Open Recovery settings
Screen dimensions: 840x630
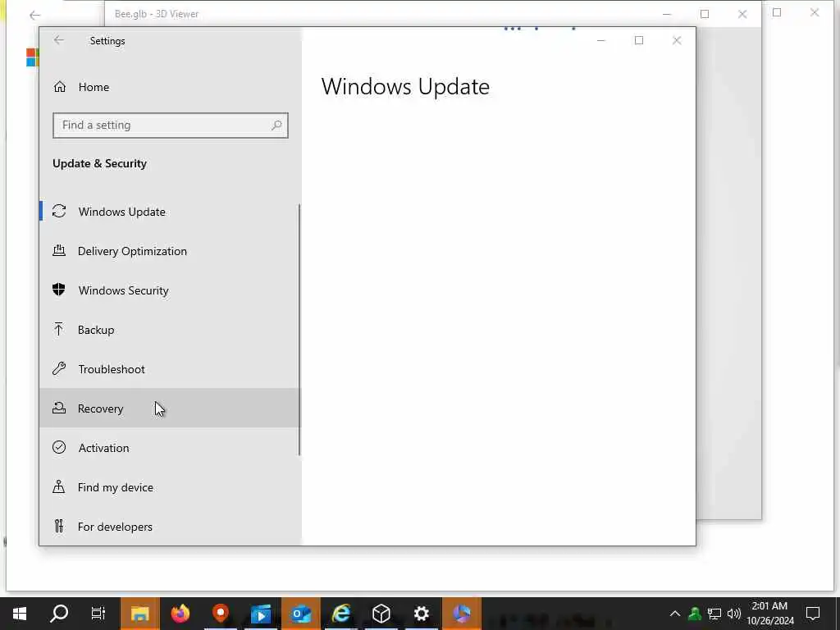[x=169, y=409]
